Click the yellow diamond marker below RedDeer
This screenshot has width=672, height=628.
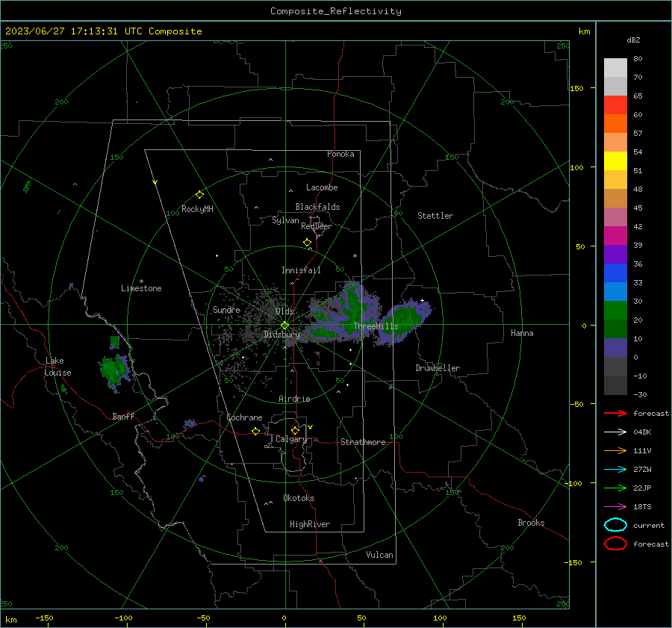click(x=308, y=243)
